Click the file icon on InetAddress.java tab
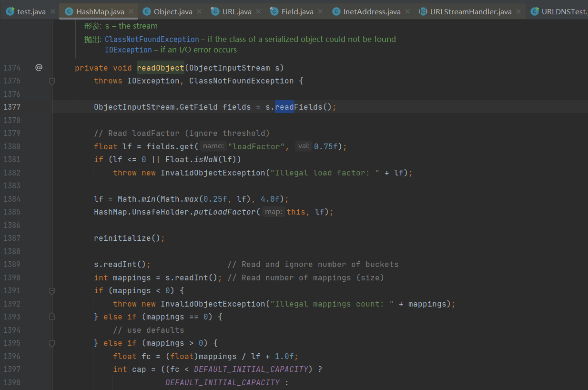588x390 pixels. (336, 11)
